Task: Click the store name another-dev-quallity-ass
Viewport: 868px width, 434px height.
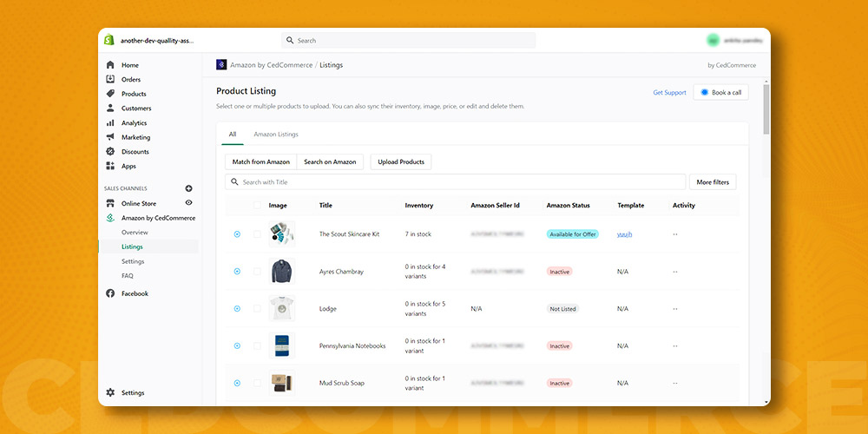Action: 157,41
